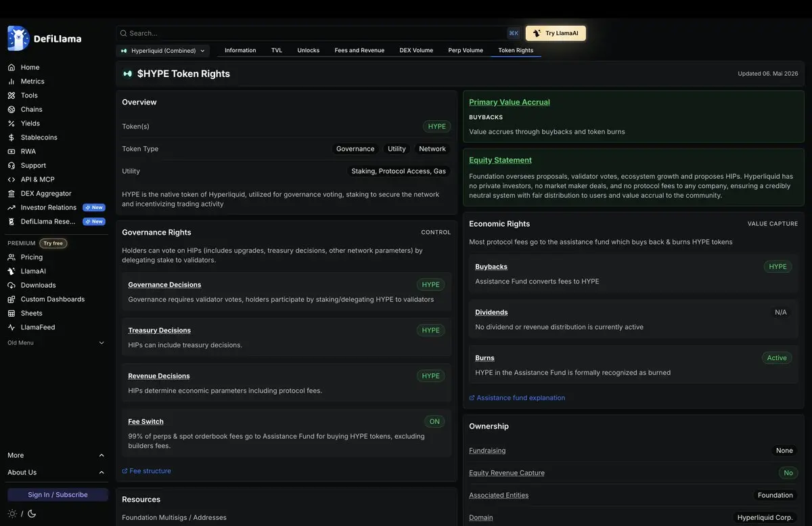
Task: Open the DefiLlama Research icon
Action: tap(12, 221)
